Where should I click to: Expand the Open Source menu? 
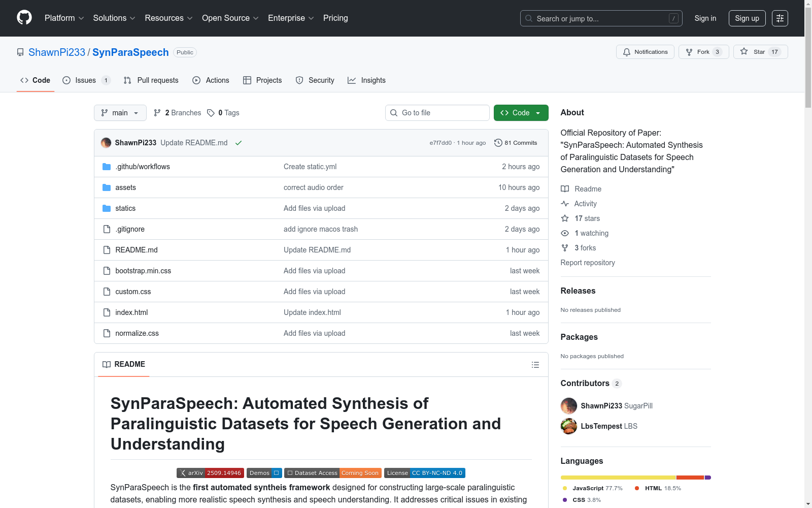pos(230,18)
